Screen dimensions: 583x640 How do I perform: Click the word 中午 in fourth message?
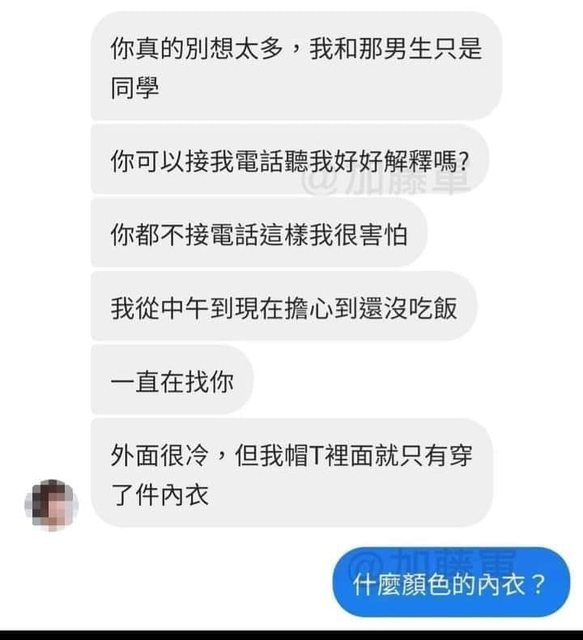[x=185, y=308]
